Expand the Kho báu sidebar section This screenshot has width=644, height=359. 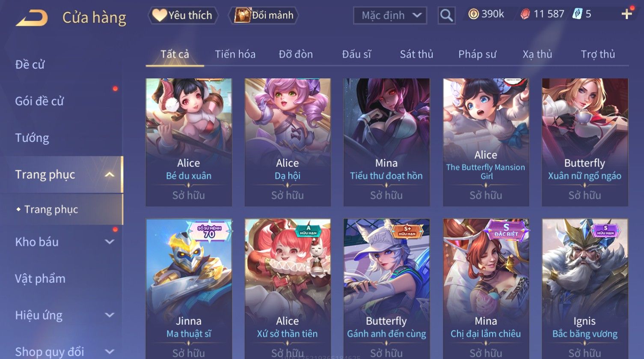110,242
